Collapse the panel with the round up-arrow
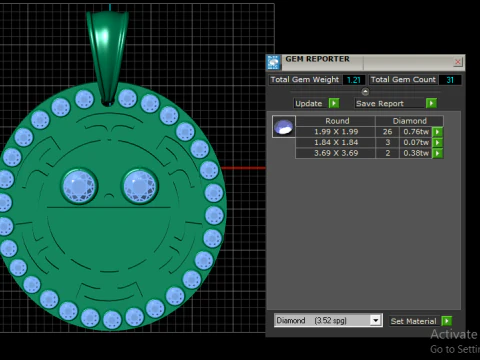The height and width of the screenshot is (360, 480). coord(365,92)
